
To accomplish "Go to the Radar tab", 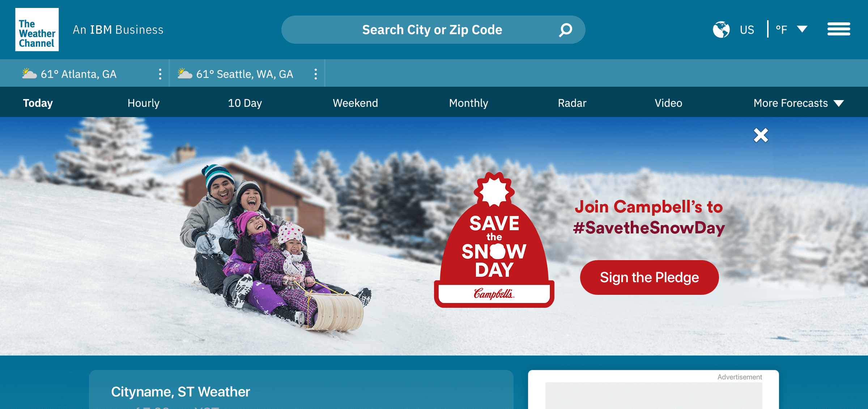I will [572, 103].
